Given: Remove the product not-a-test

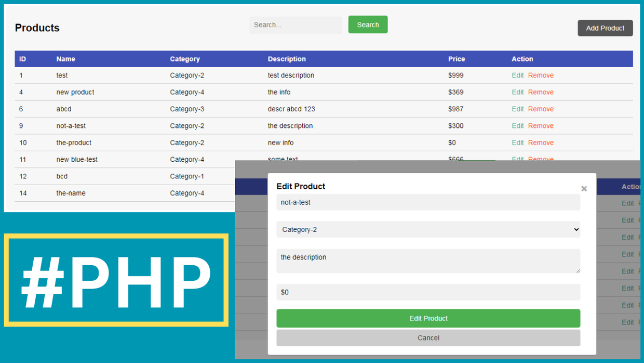Looking at the screenshot, I should tap(541, 125).
